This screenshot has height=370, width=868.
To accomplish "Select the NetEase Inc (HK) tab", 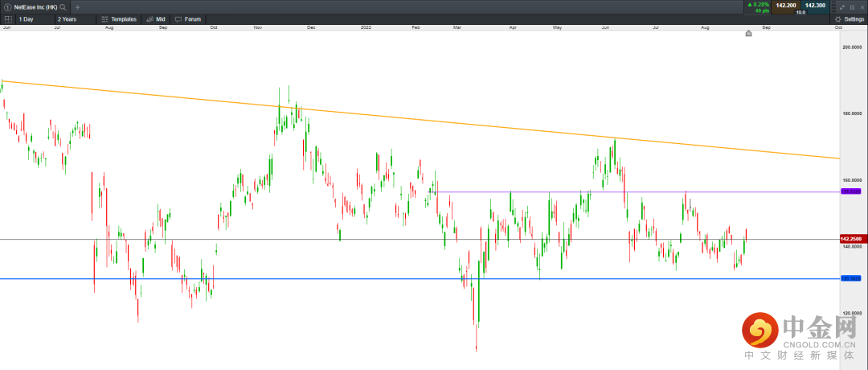I will tap(35, 7).
